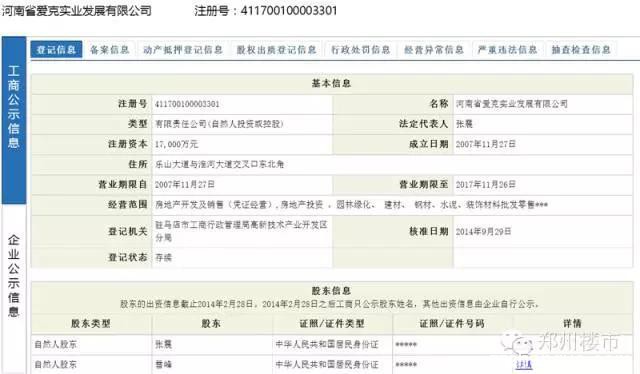The width and height of the screenshot is (640, 374).
Task: Open the 详情 link in the second shareholder row
Action: pos(524,364)
